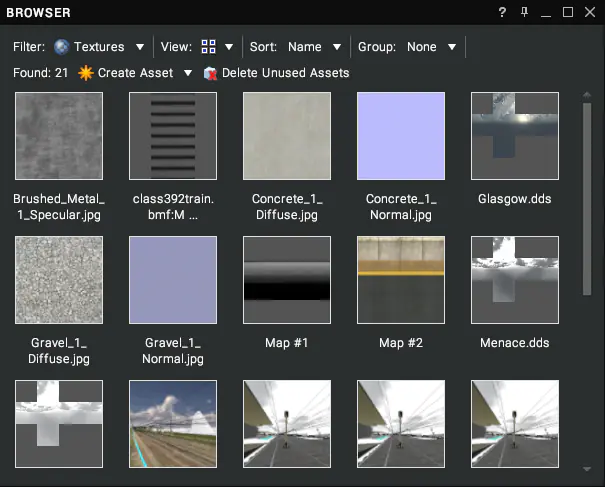Minimize the Browser panel
605x487 pixels.
pos(546,15)
